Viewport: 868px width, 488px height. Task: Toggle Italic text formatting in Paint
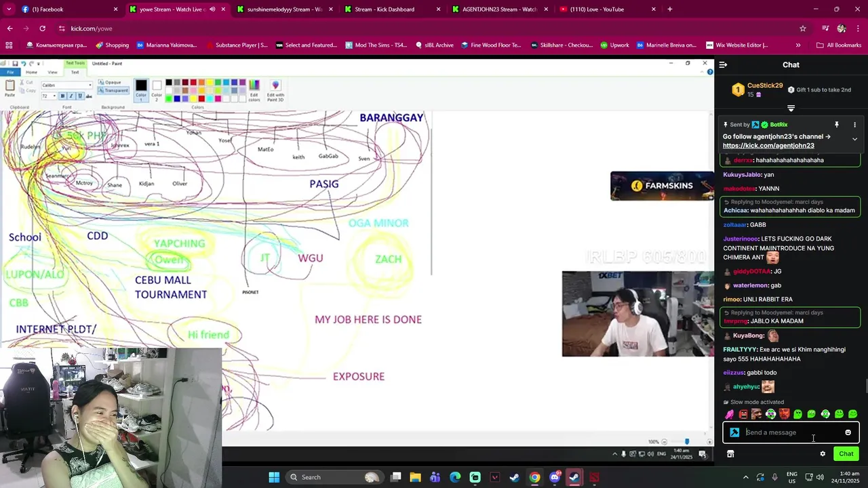coord(71,96)
